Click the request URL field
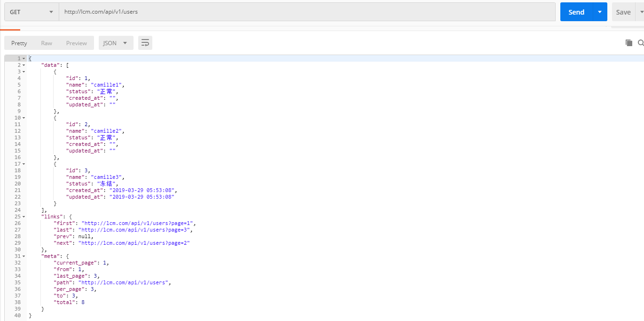Image resolution: width=644 pixels, height=321 pixels. click(307, 12)
